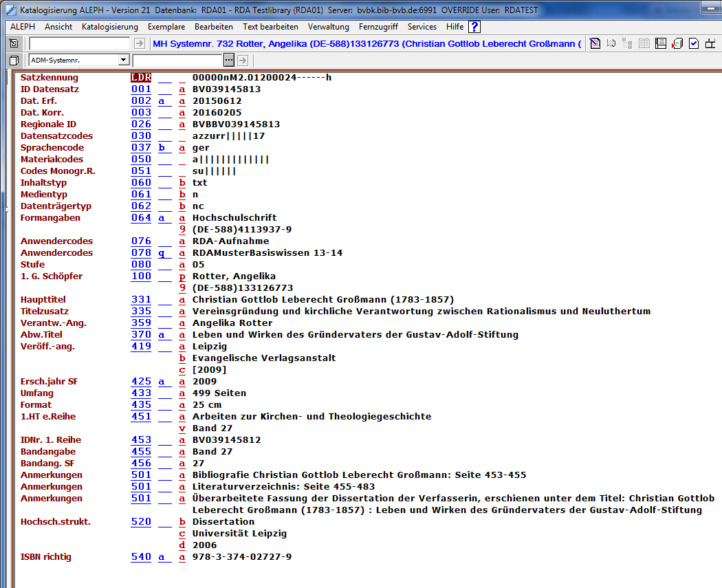Click the catalog record bar icon at left

point(14,43)
